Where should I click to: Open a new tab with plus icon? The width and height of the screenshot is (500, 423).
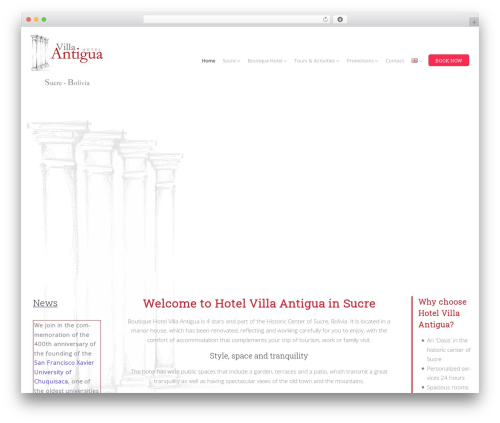point(474,22)
